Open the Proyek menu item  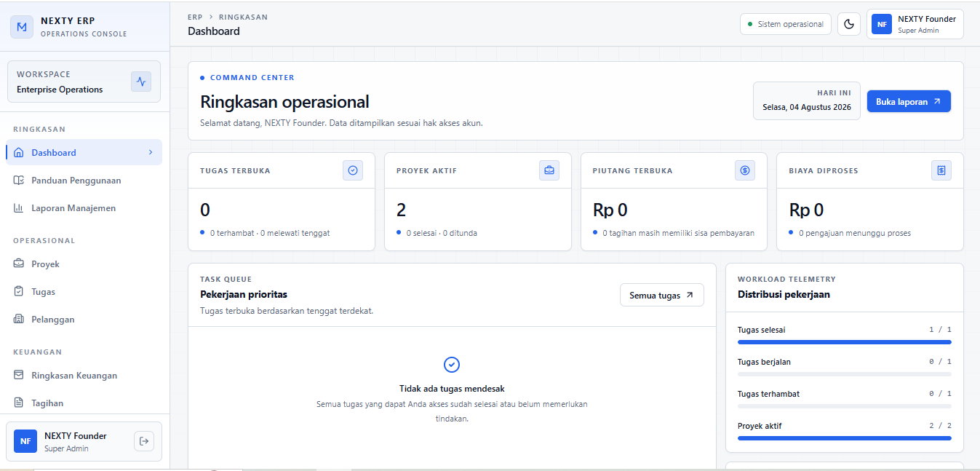(x=84, y=264)
